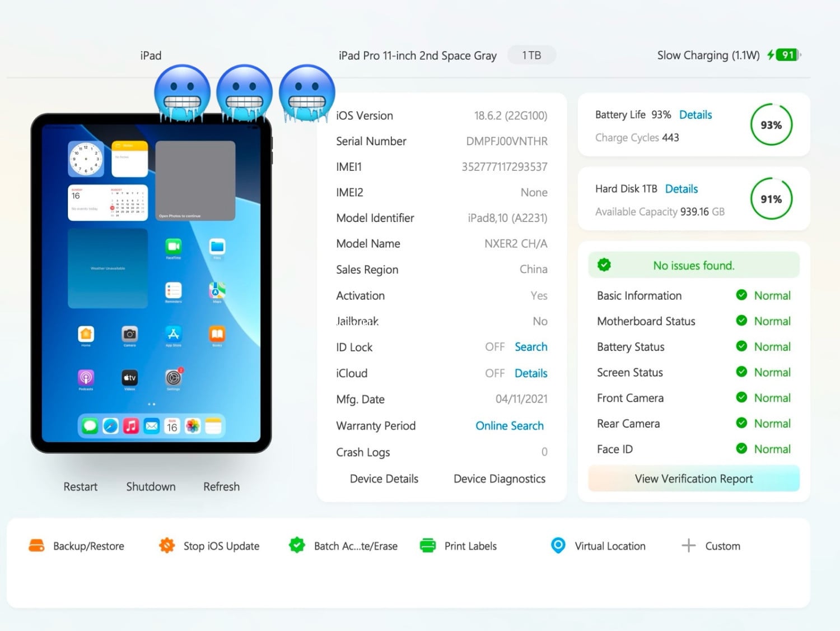Open Mail in the iPad preview dock
Viewport: 840px width, 631px height.
point(152,426)
